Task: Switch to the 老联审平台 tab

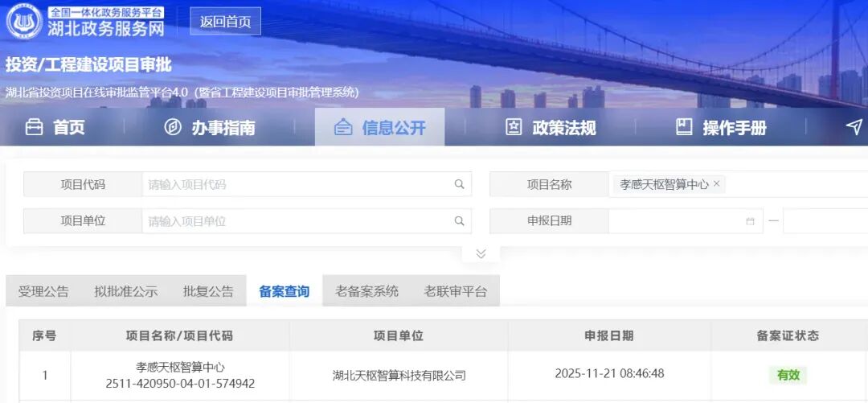Action: tap(455, 291)
